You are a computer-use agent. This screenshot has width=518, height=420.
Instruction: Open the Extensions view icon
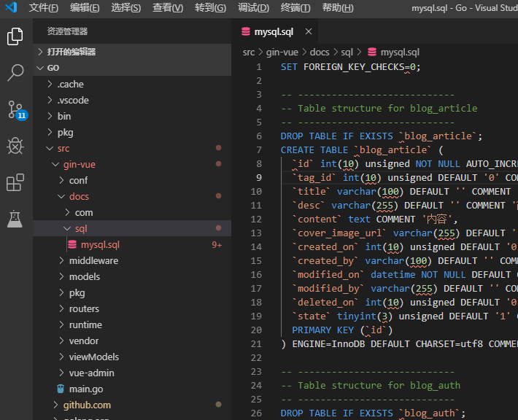pyautogui.click(x=15, y=182)
